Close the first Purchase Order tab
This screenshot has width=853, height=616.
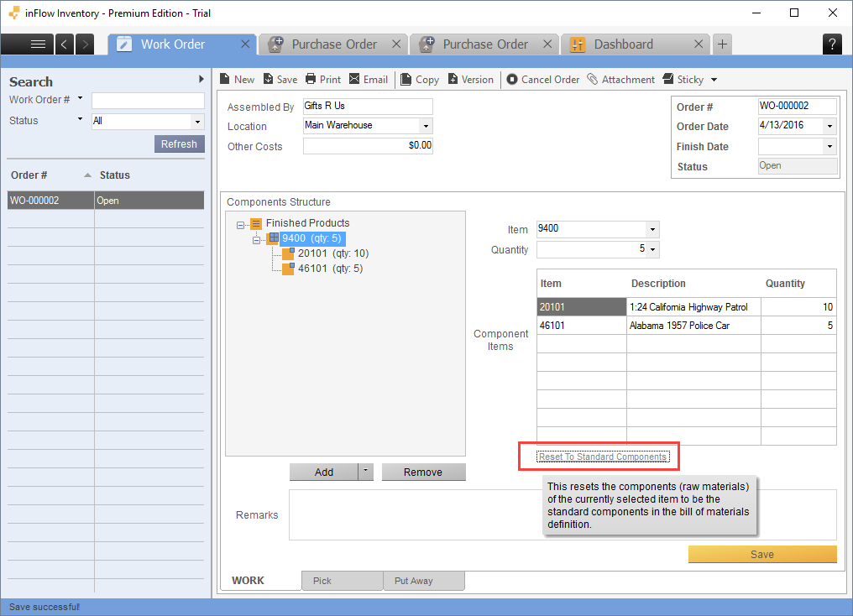pyautogui.click(x=396, y=44)
